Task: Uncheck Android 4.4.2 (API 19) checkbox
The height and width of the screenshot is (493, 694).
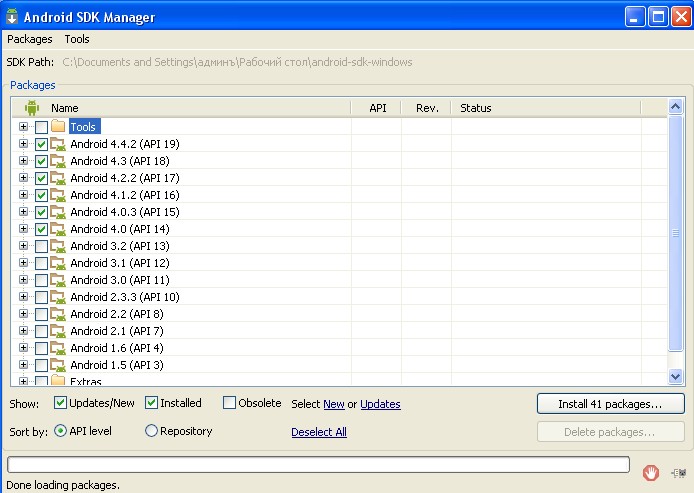Action: point(41,144)
